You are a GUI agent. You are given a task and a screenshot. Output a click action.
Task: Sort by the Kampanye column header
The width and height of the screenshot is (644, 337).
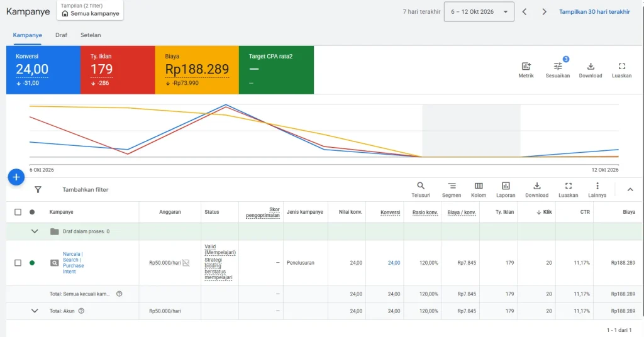pyautogui.click(x=61, y=213)
